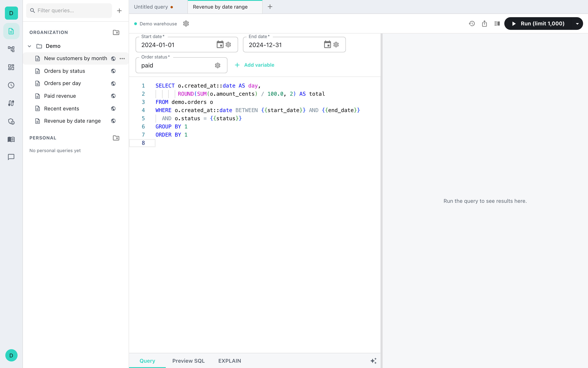Open the Run options dropdown arrow
The height and width of the screenshot is (368, 588).
(x=577, y=24)
